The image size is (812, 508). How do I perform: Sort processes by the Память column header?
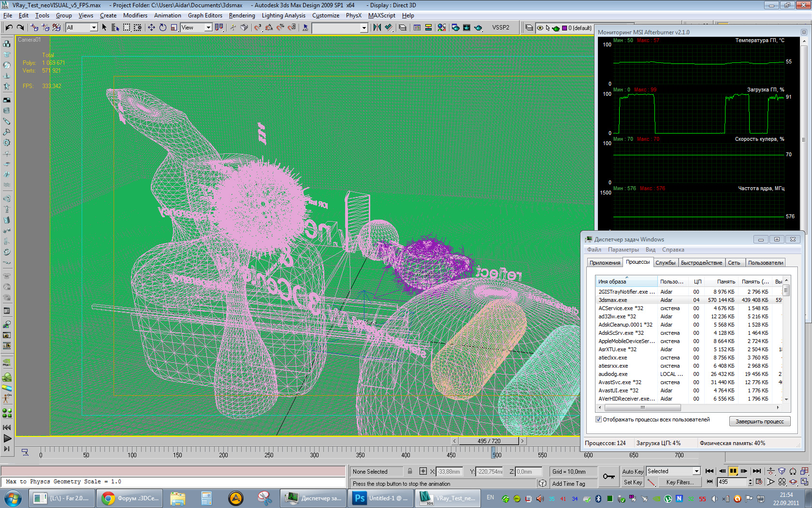coord(721,282)
